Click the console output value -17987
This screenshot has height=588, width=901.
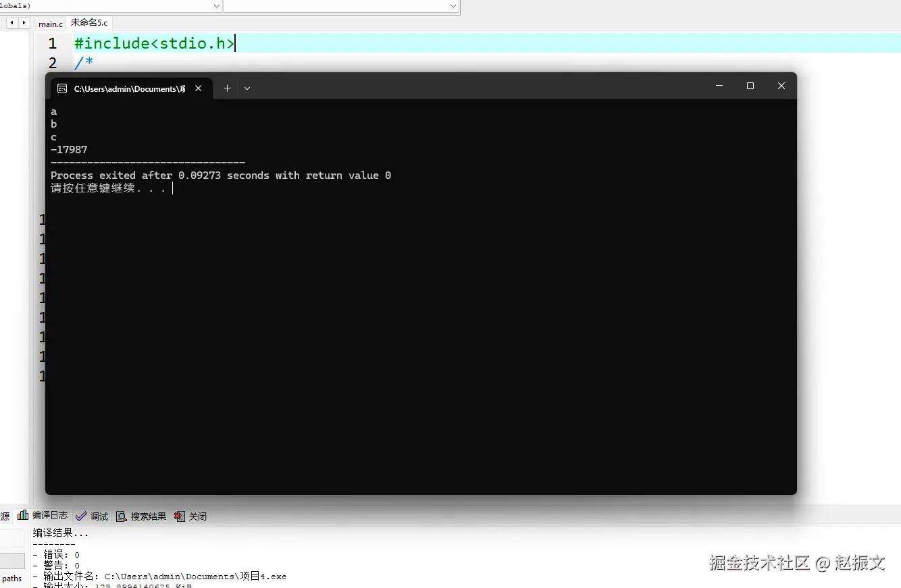69,150
